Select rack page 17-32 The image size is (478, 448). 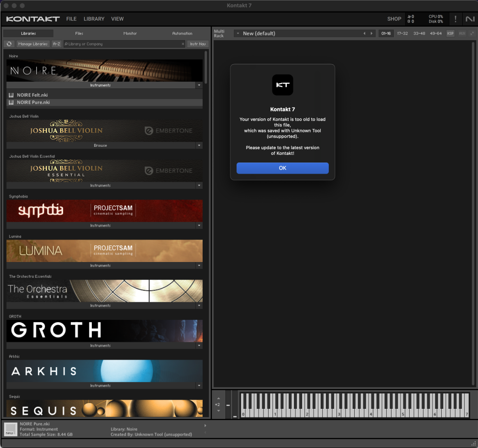pyautogui.click(x=402, y=33)
